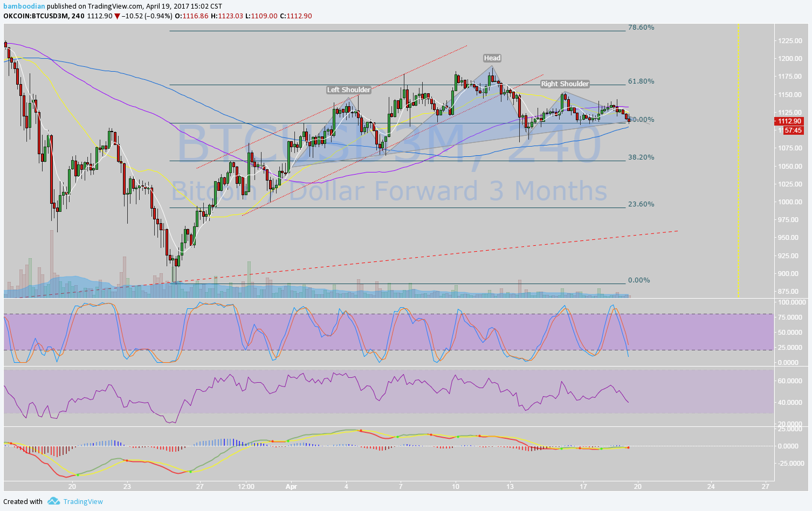Click the −10.52 (−0.94%) change value
This screenshot has height=511, width=812.
tap(147, 16)
